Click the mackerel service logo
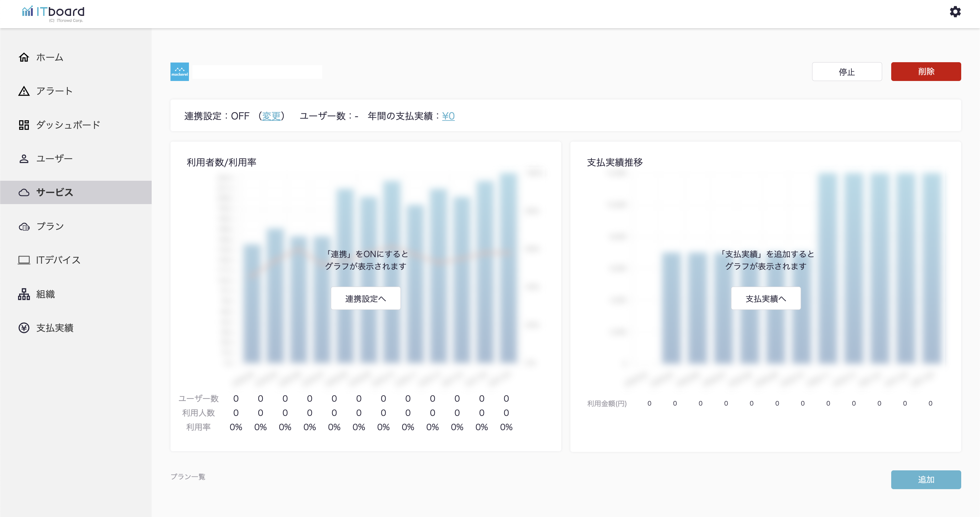The height and width of the screenshot is (517, 980). point(180,72)
